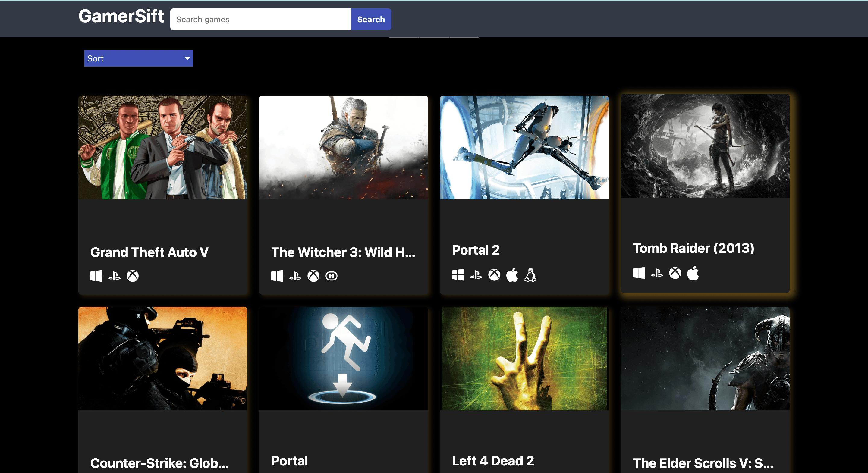Click the Nintendo icon on The Witcher 3 card
The height and width of the screenshot is (473, 868).
pos(332,276)
